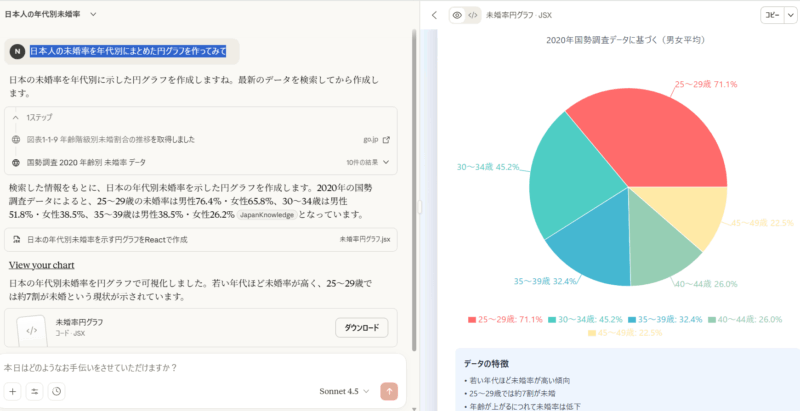
Task: Open the tools settings sliders icon
Action: tap(35, 391)
